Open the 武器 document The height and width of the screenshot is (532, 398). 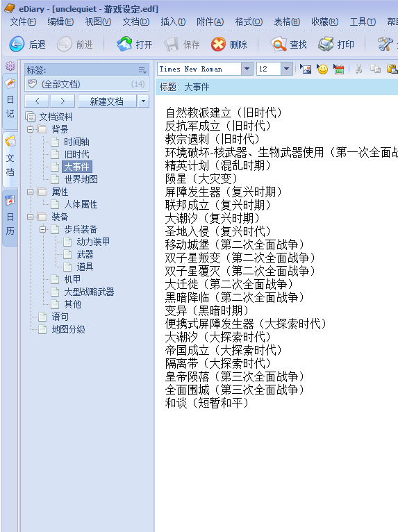coord(85,254)
